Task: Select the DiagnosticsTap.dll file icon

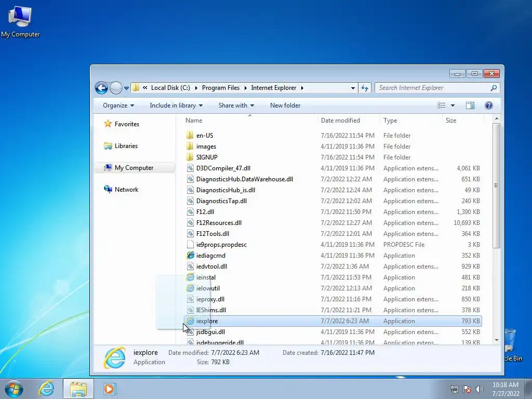Action: pos(190,201)
